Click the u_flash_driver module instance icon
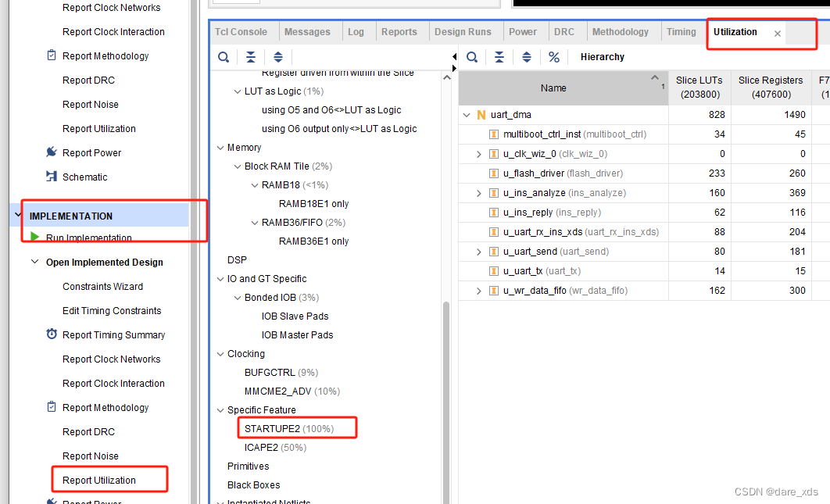This screenshot has width=830, height=504. pos(493,173)
